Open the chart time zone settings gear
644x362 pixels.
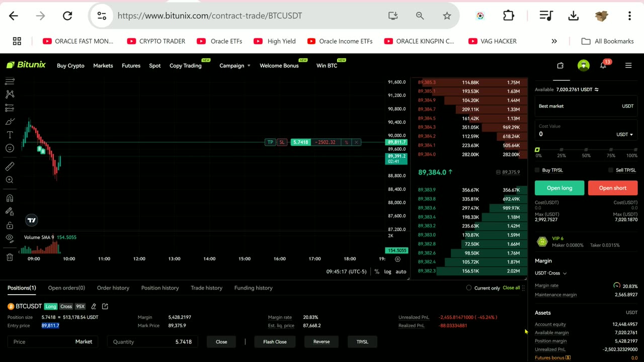pos(397,259)
